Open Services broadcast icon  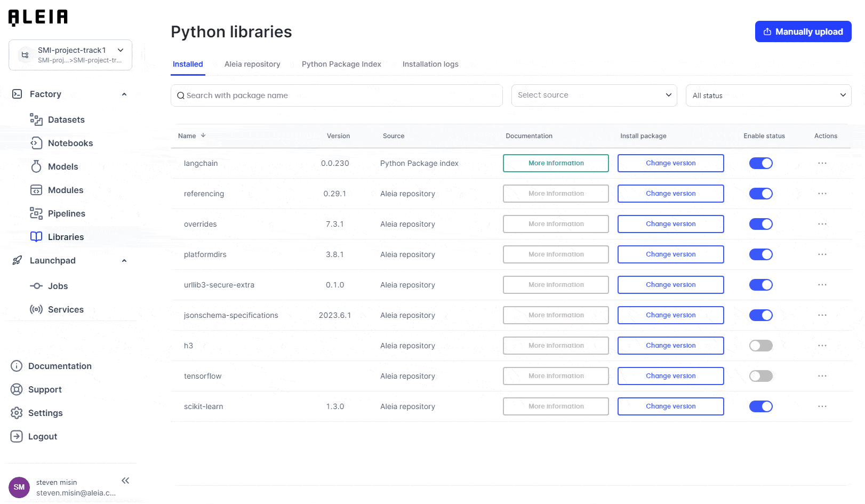coord(36,309)
